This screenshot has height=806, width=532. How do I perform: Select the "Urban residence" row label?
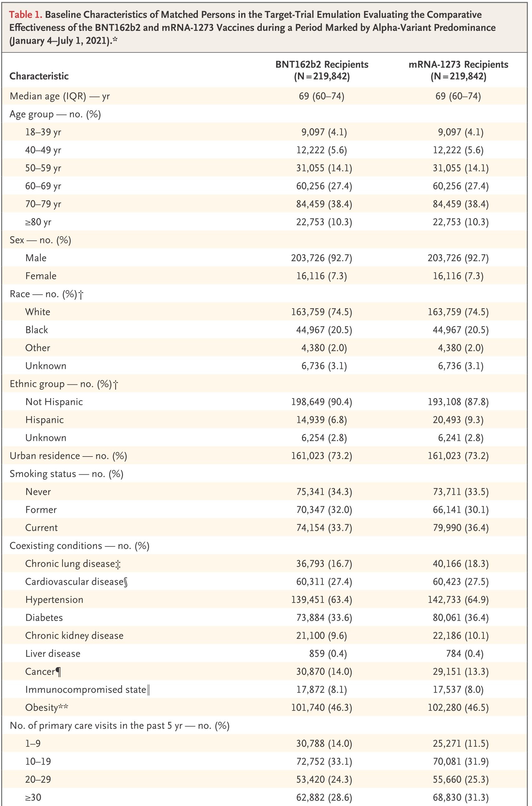[45, 456]
